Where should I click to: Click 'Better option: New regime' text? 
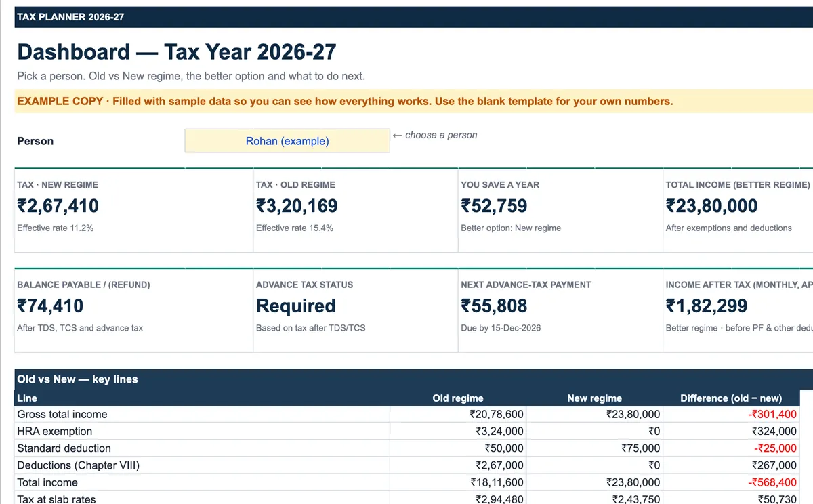tap(511, 228)
